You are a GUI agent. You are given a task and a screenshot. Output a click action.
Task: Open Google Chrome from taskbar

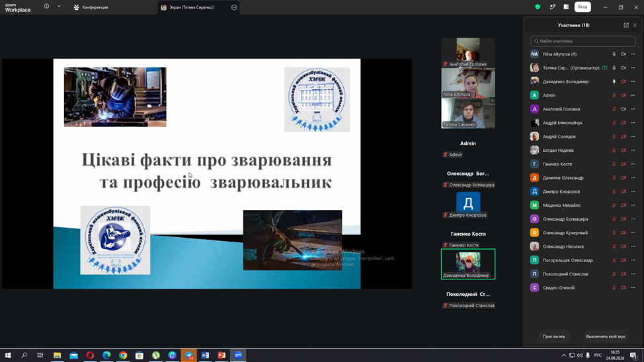123,355
